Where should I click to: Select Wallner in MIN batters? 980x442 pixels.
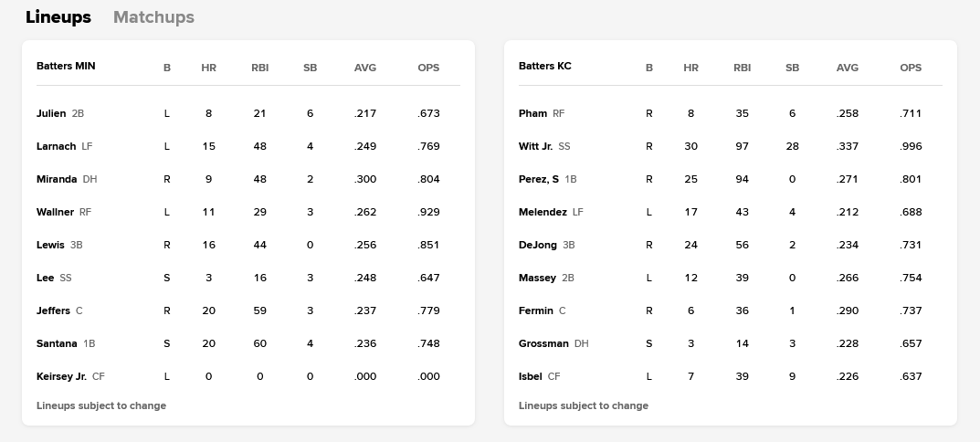coord(55,212)
